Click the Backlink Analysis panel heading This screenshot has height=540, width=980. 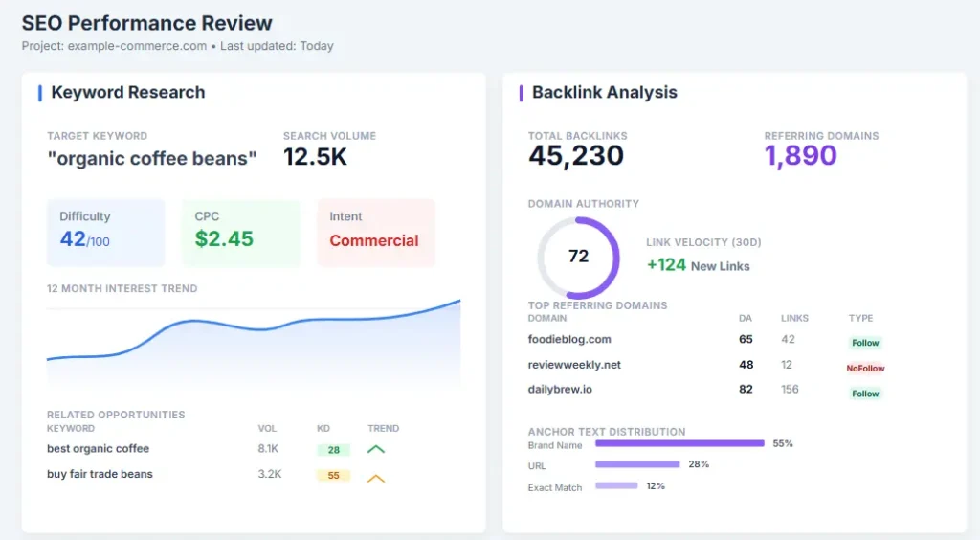pos(605,93)
